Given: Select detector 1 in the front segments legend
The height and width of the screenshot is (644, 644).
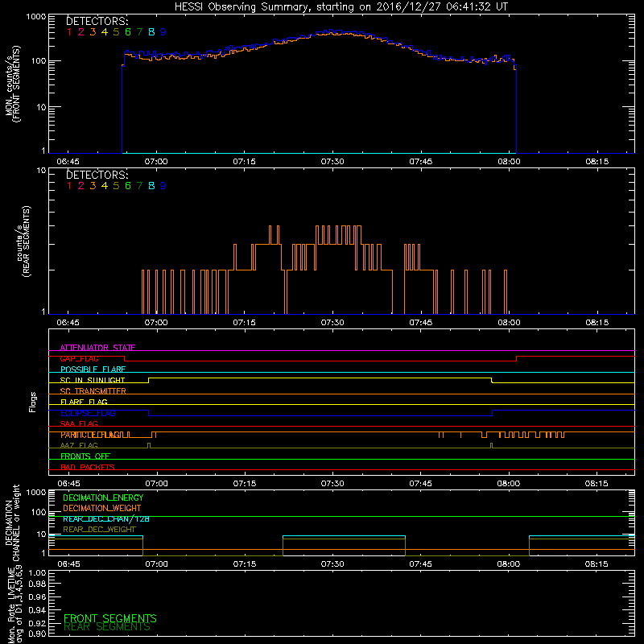Looking at the screenshot, I should tap(69, 32).
